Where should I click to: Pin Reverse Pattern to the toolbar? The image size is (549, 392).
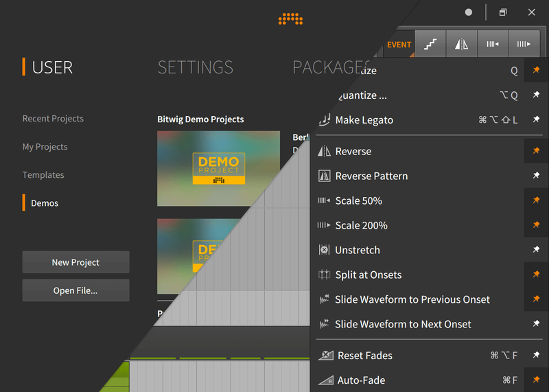(x=536, y=176)
